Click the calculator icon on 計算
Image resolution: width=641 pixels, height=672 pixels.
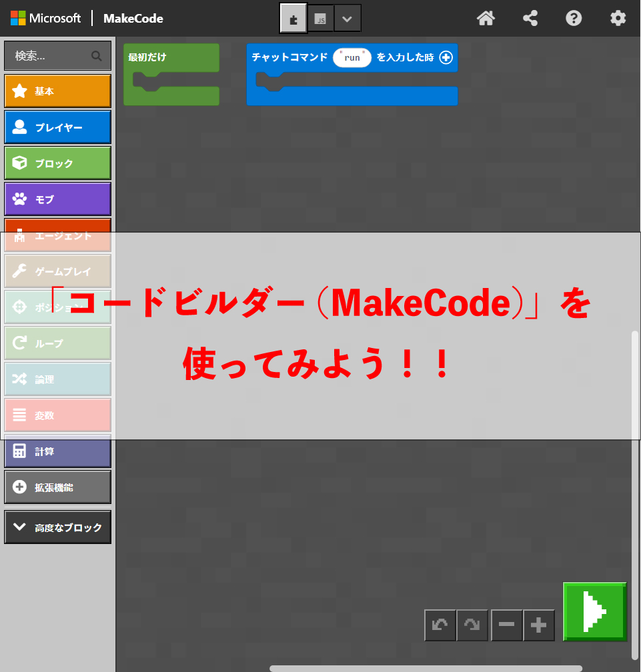(20, 451)
